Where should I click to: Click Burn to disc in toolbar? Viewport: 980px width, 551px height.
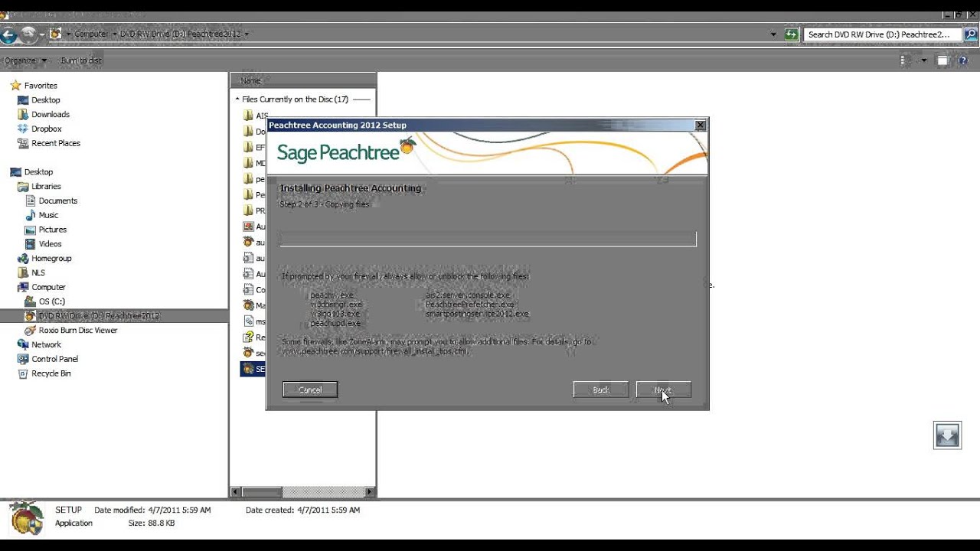[x=81, y=60]
